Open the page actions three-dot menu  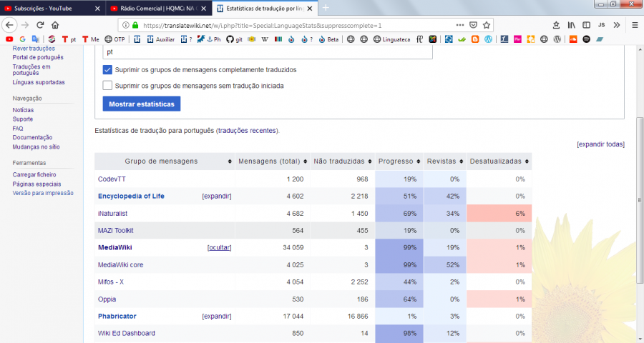(460, 25)
